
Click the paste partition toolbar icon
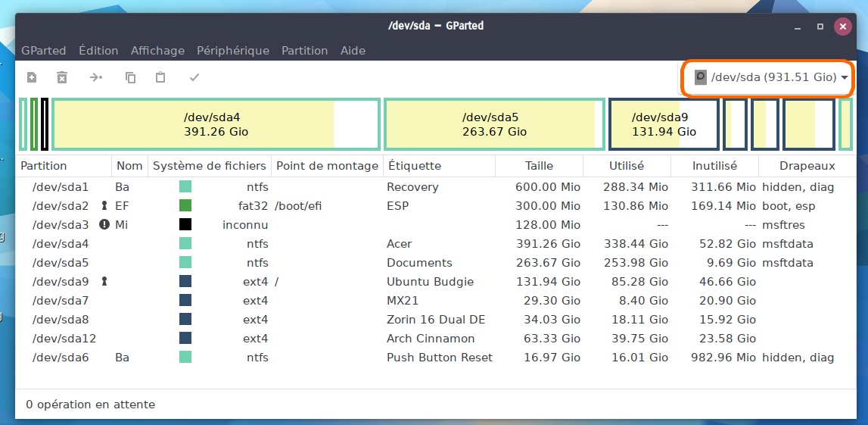(x=160, y=77)
